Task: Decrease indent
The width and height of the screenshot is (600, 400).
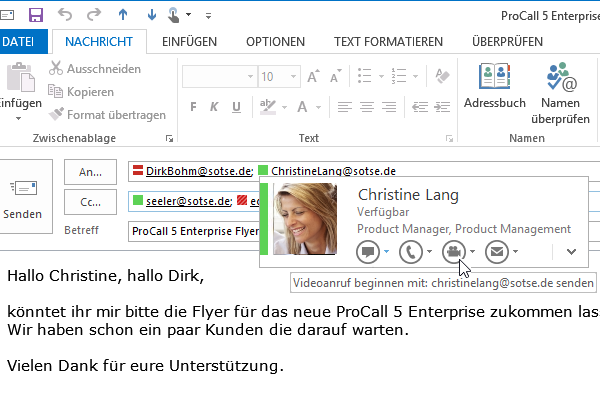Action: point(420,107)
